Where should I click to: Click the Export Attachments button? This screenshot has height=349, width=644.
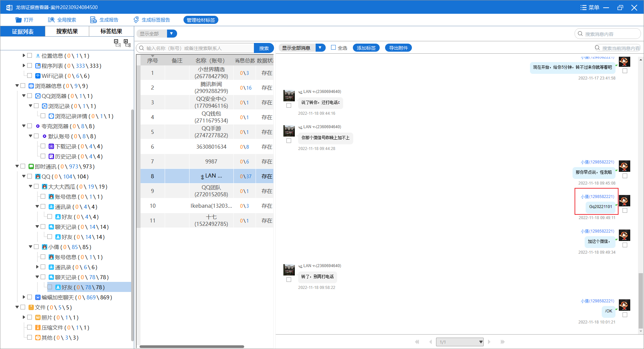(x=398, y=48)
